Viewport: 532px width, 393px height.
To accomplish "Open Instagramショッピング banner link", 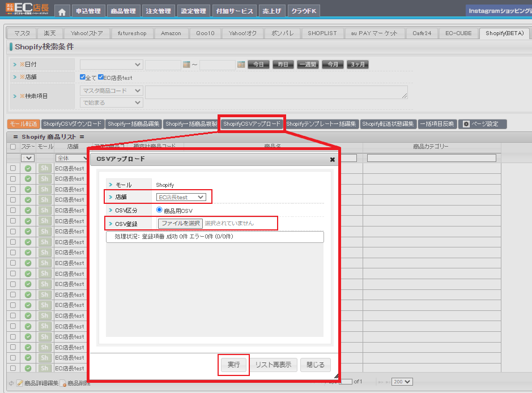I will click(499, 11).
